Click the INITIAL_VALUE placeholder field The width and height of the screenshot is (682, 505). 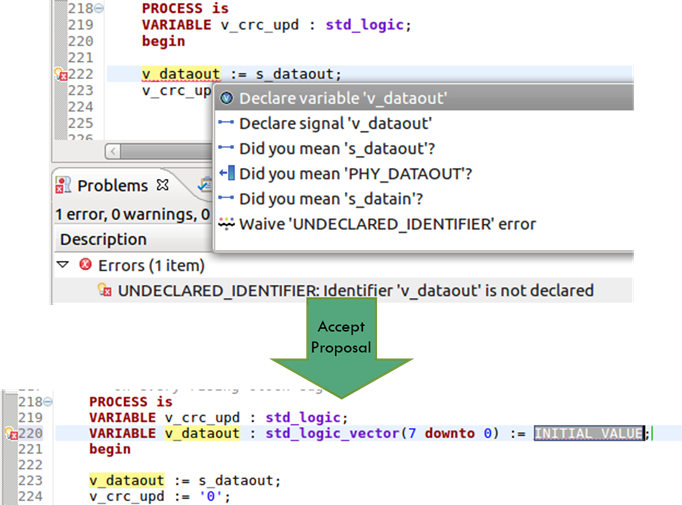click(x=589, y=433)
